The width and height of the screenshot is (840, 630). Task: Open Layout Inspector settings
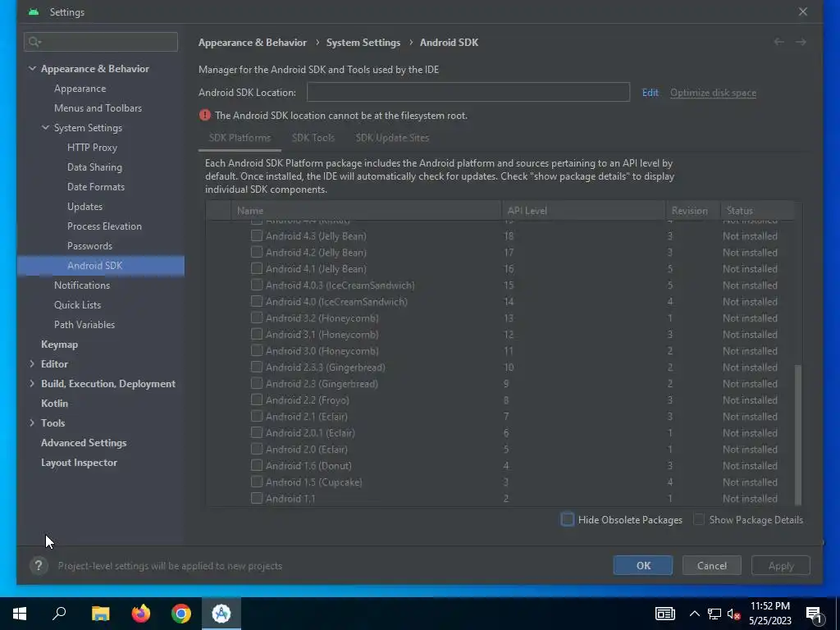coord(79,463)
